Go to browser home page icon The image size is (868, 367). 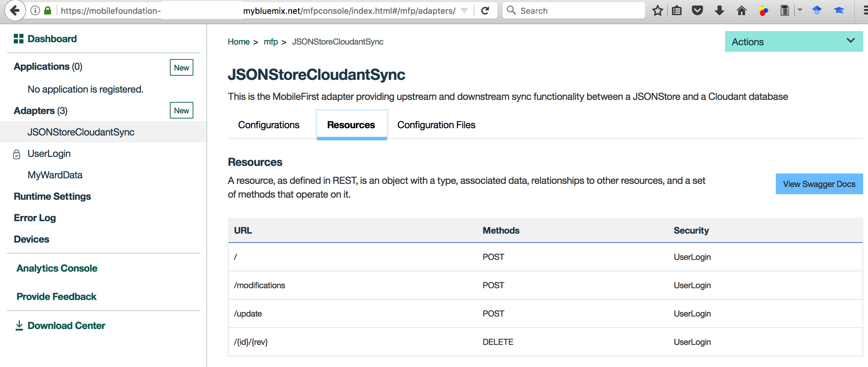[742, 11]
